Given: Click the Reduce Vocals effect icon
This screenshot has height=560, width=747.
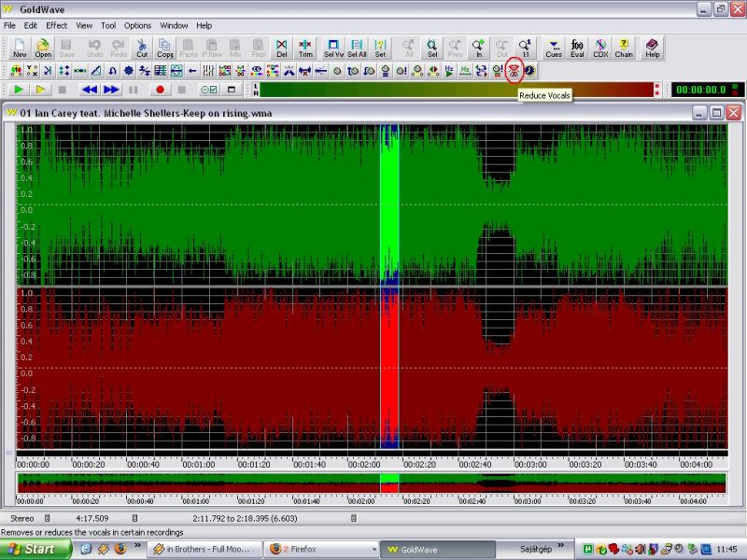Looking at the screenshot, I should [x=514, y=70].
